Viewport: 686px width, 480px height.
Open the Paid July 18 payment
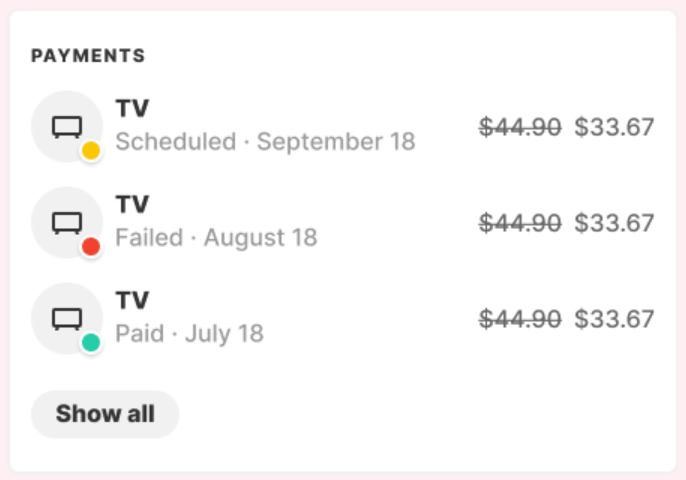(x=343, y=319)
